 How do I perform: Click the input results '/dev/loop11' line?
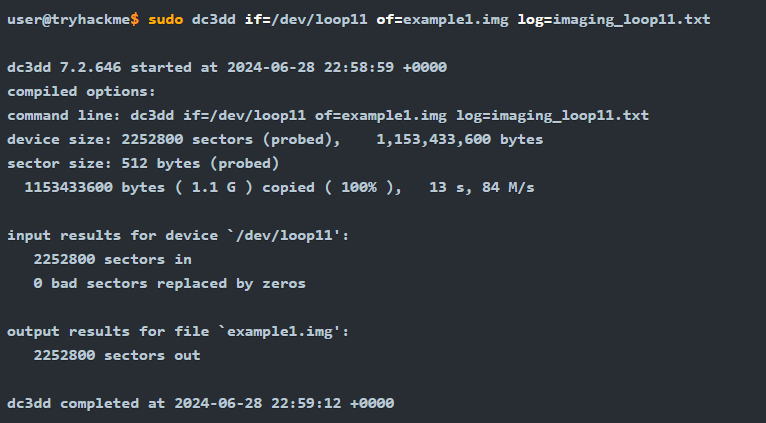[178, 235]
